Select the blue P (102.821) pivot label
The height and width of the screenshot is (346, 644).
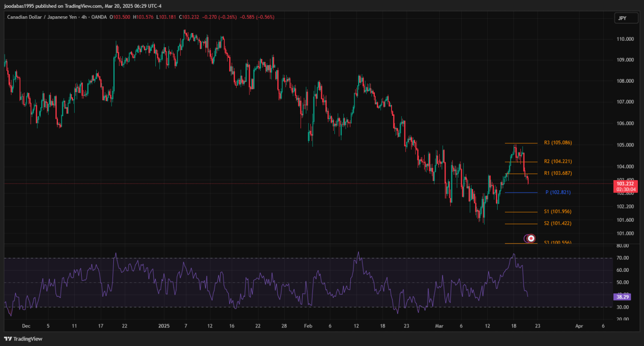pos(558,193)
